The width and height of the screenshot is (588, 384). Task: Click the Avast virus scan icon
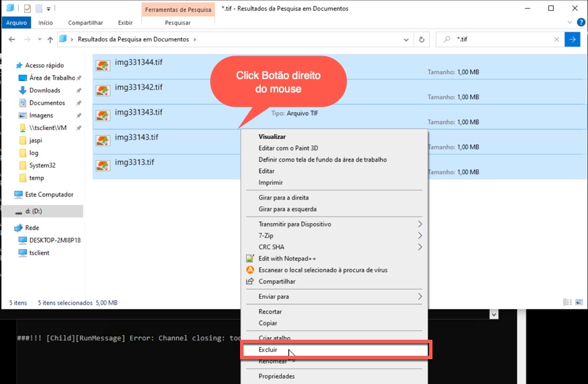pos(250,270)
